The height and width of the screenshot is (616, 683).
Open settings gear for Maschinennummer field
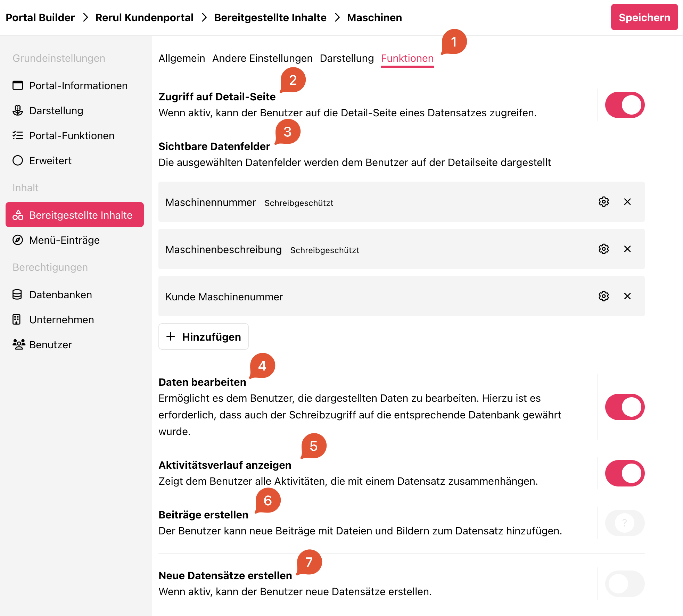click(x=604, y=202)
